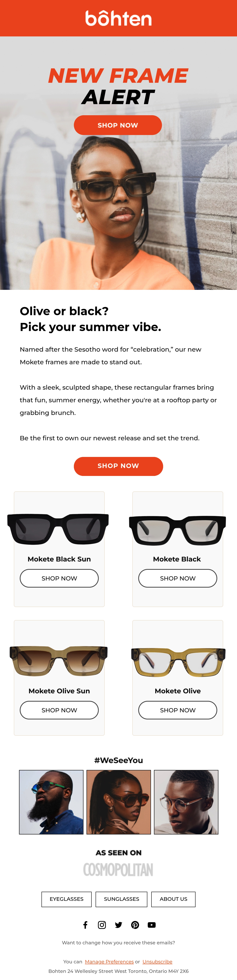The image size is (237, 980).
Task: Click Shop Now button below summer vibe text
Action: point(118,466)
